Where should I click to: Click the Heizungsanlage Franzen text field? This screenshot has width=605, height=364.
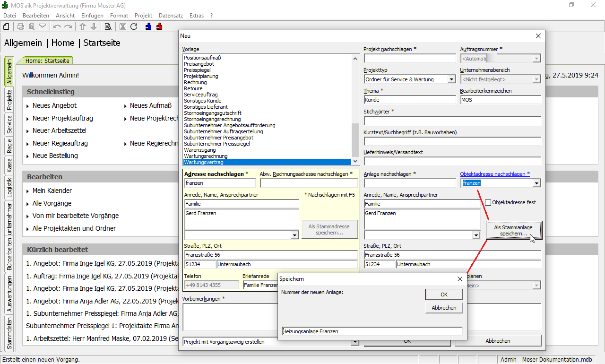click(372, 331)
